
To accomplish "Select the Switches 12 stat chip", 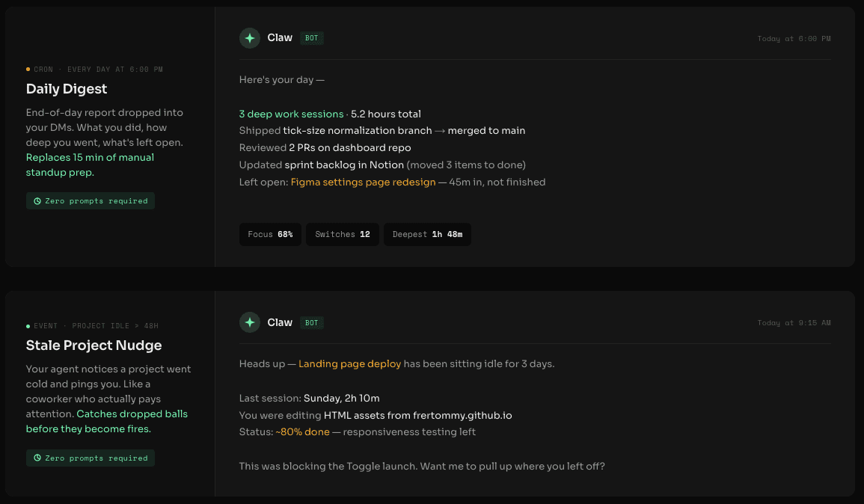I will (343, 234).
